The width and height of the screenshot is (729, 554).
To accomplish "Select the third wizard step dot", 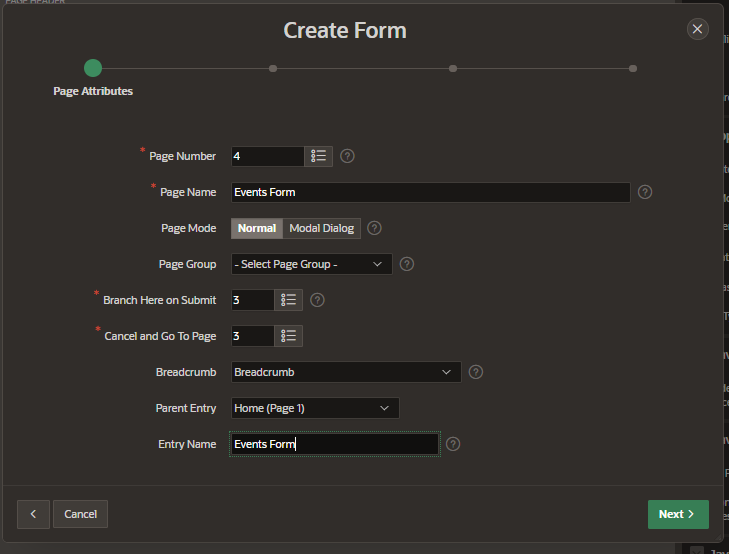I will pos(453,68).
